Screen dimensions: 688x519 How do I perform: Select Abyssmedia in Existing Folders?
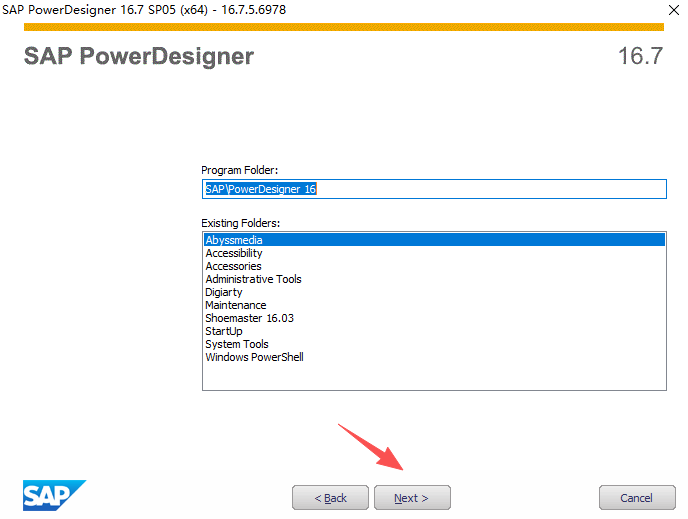click(x=434, y=240)
